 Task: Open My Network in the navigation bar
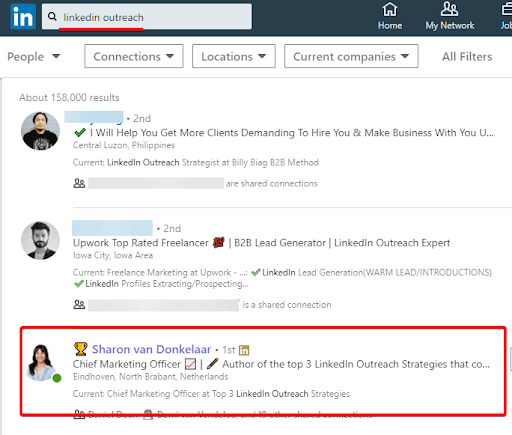[450, 16]
